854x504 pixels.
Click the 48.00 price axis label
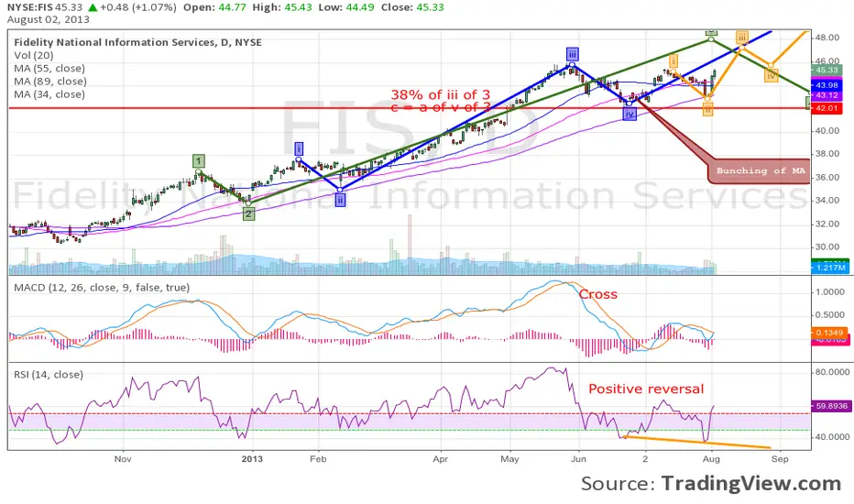(827, 38)
